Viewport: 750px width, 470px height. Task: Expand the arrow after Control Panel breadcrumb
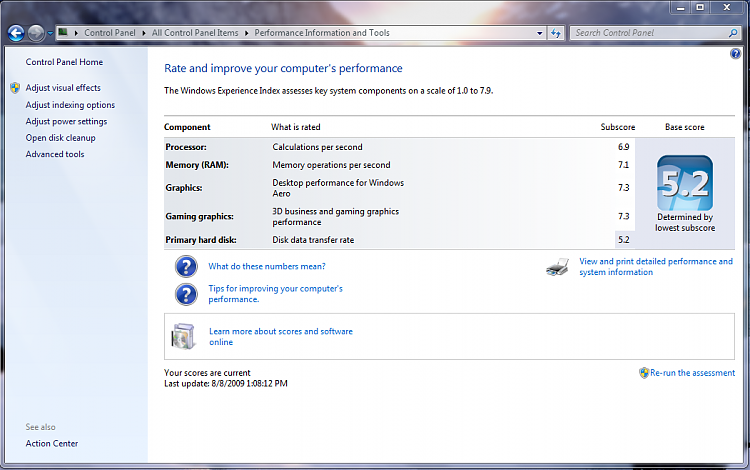click(143, 33)
